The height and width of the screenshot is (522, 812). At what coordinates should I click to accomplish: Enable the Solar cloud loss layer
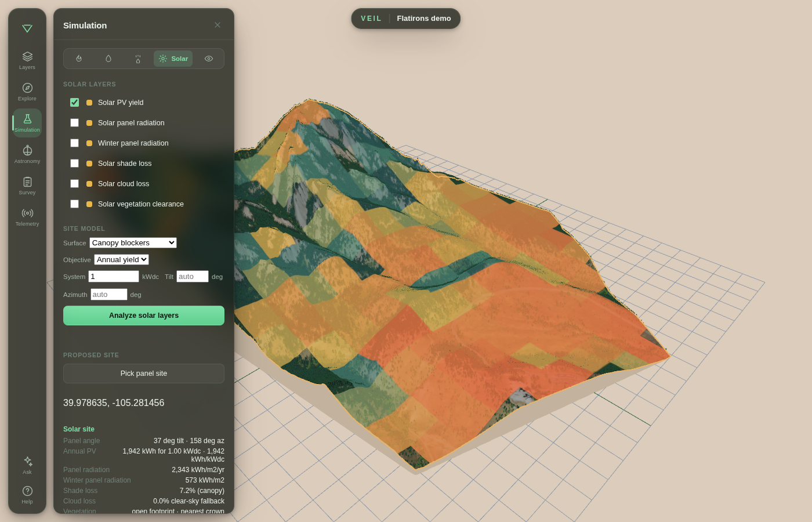click(x=75, y=183)
